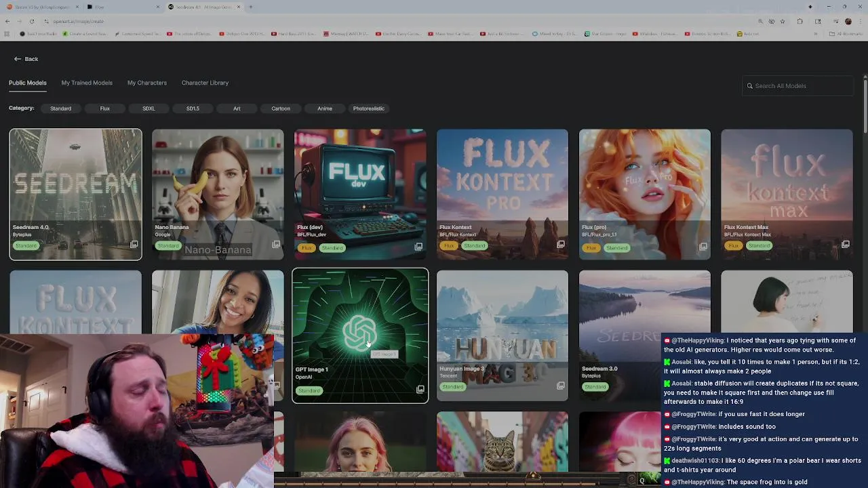Screen dimensions: 868x488
Task: Select the SD1.5 category chip
Action: point(193,108)
